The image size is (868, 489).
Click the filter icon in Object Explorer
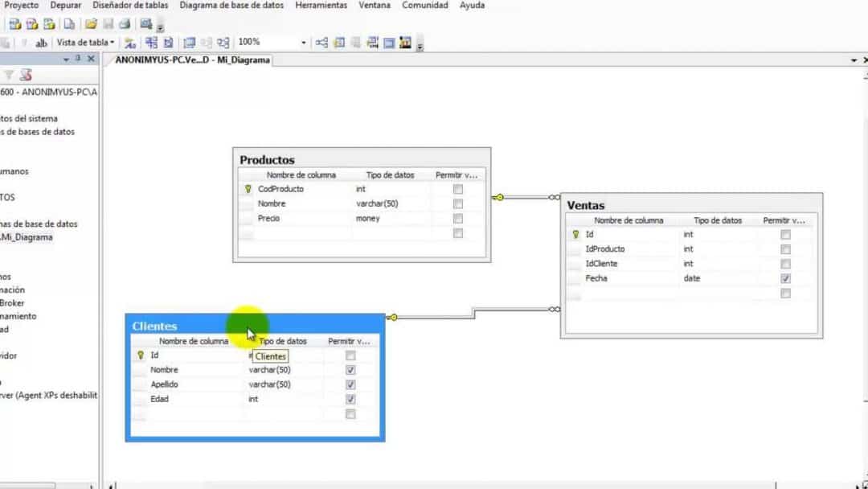[9, 74]
